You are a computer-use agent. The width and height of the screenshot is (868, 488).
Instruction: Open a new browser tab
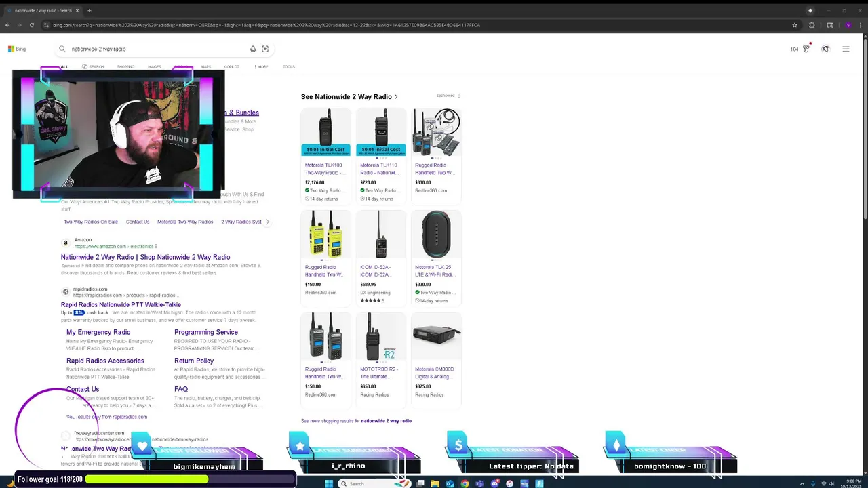89,10
